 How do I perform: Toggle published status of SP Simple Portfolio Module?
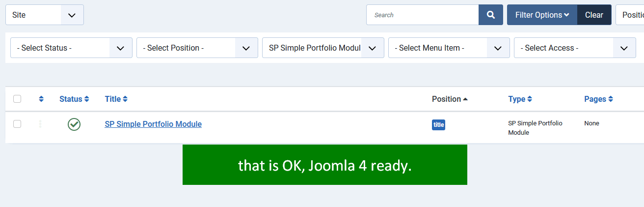pos(74,124)
